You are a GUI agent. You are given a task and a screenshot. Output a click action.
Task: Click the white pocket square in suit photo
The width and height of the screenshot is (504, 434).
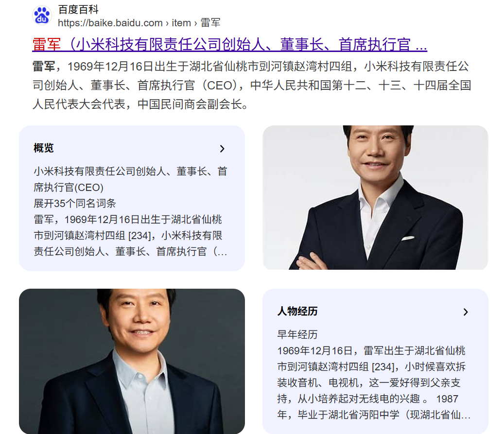click(x=408, y=238)
